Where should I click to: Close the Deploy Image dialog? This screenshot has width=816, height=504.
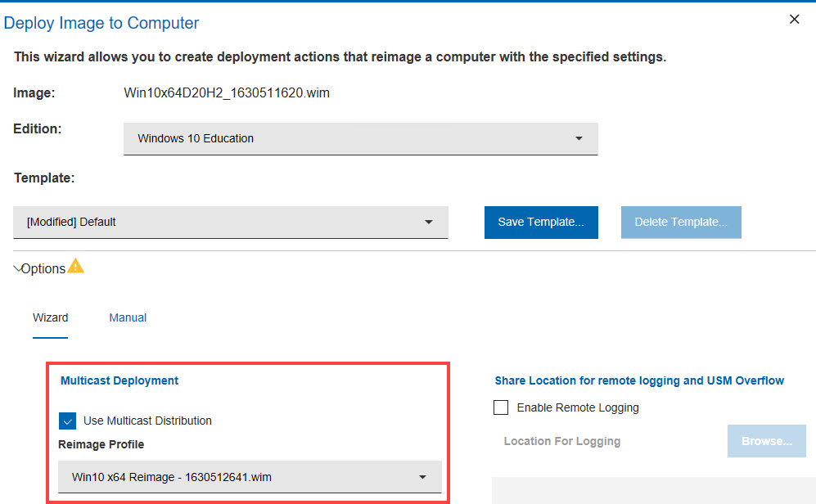pyautogui.click(x=794, y=20)
